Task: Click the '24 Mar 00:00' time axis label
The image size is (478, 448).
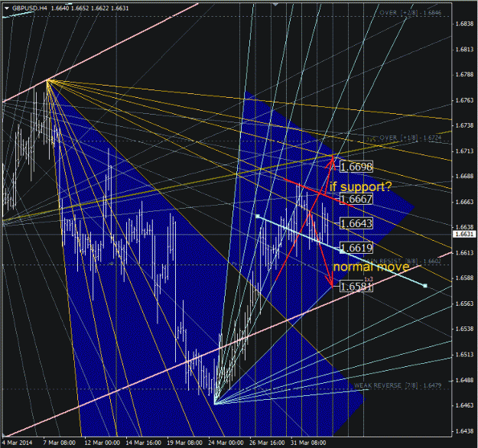Action: click(x=226, y=443)
